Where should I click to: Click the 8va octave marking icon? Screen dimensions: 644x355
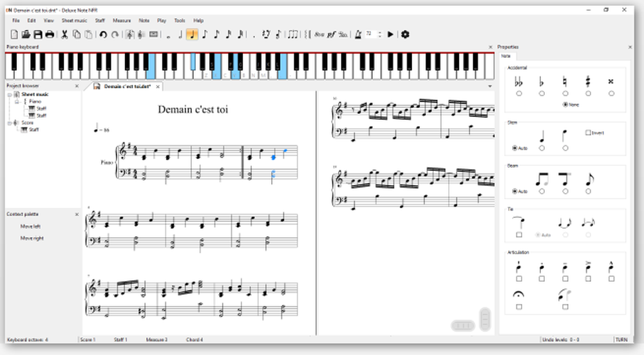point(319,35)
